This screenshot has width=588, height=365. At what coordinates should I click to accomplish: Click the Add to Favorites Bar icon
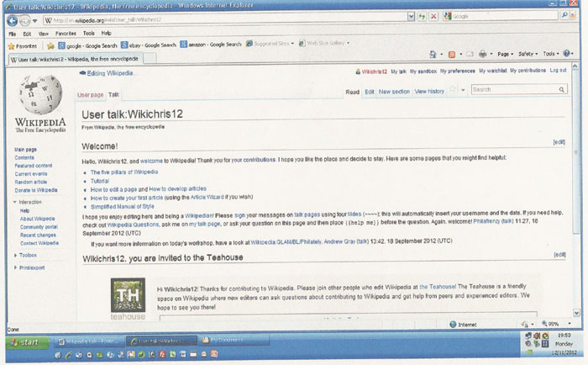click(x=50, y=45)
